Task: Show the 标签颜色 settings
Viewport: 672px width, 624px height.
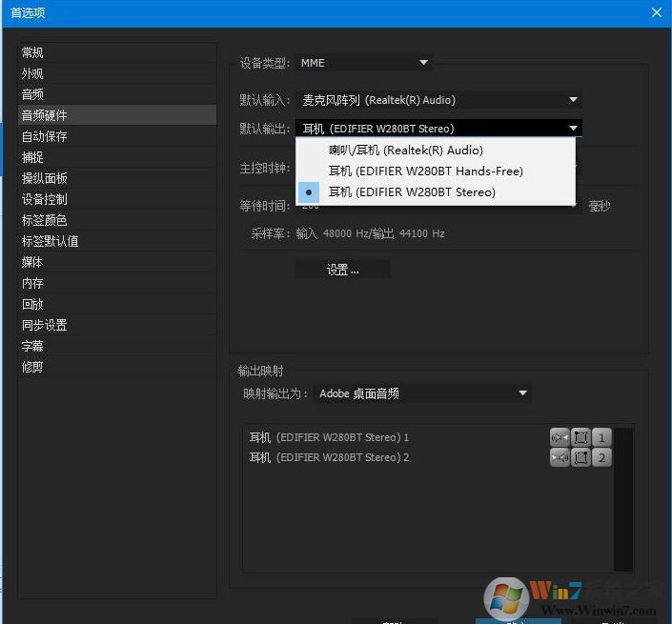Action: pos(117,220)
